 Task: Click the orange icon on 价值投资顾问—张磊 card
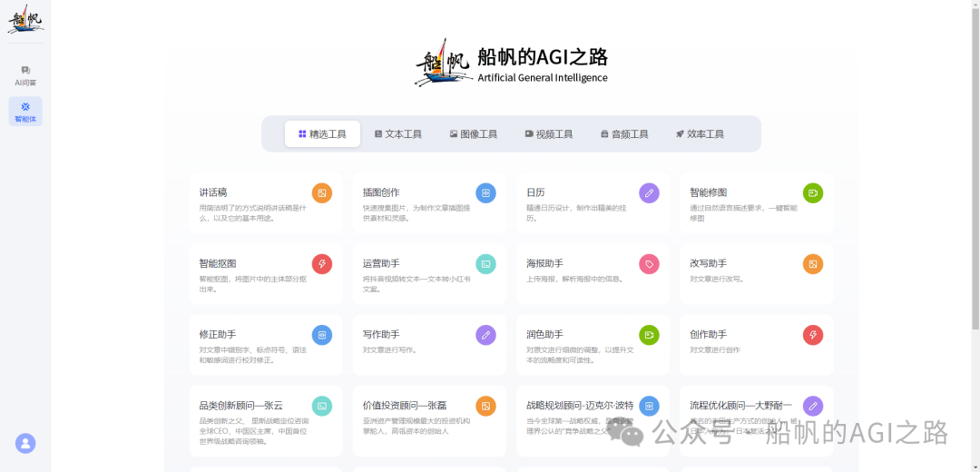(x=485, y=406)
